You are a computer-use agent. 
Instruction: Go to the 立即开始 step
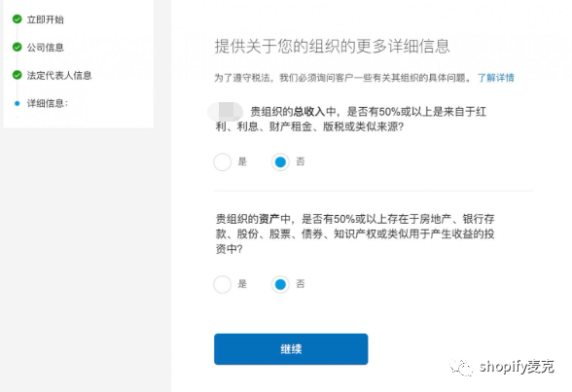point(45,19)
